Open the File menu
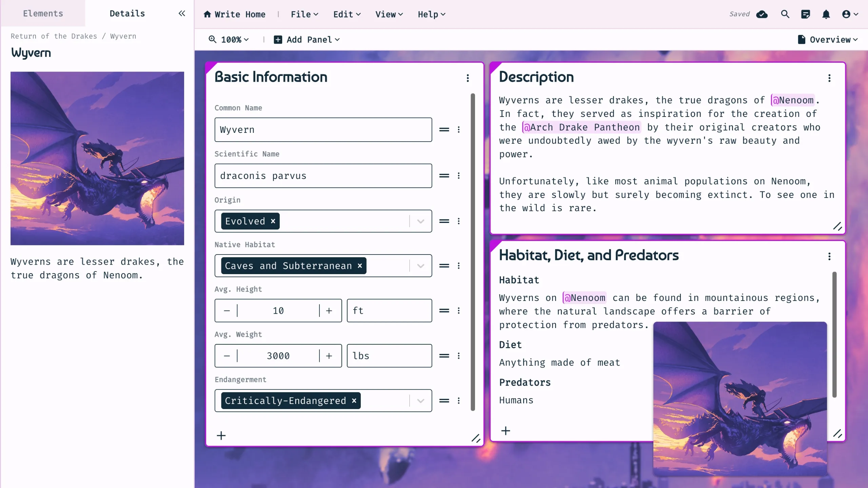Image resolution: width=868 pixels, height=488 pixels. pyautogui.click(x=304, y=14)
